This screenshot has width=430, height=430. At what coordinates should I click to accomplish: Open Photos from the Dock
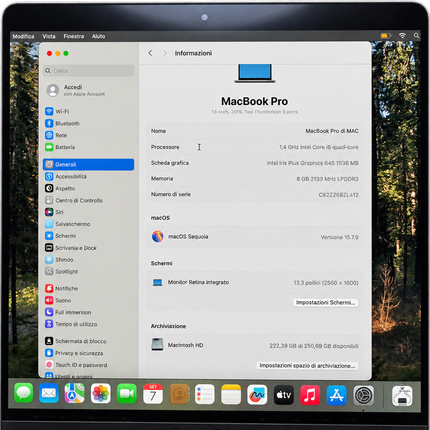(100, 394)
